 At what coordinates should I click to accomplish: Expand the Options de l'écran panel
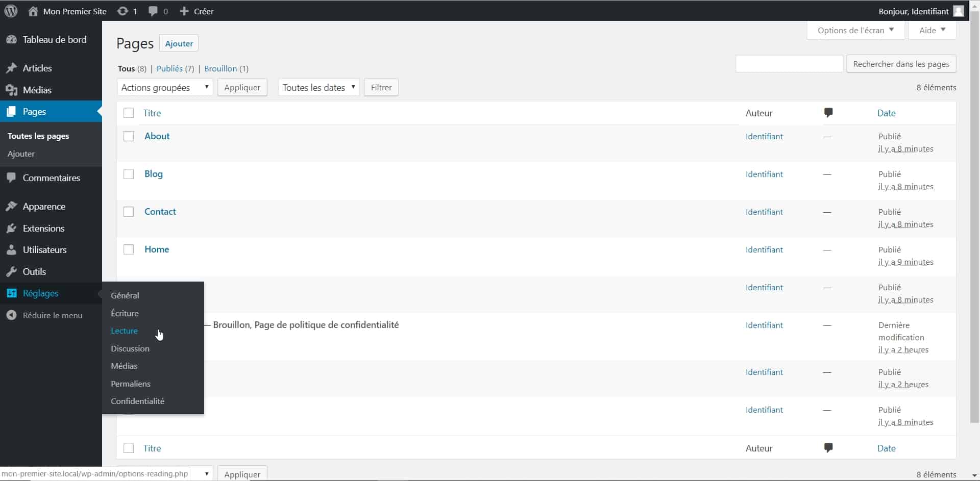[x=855, y=30]
